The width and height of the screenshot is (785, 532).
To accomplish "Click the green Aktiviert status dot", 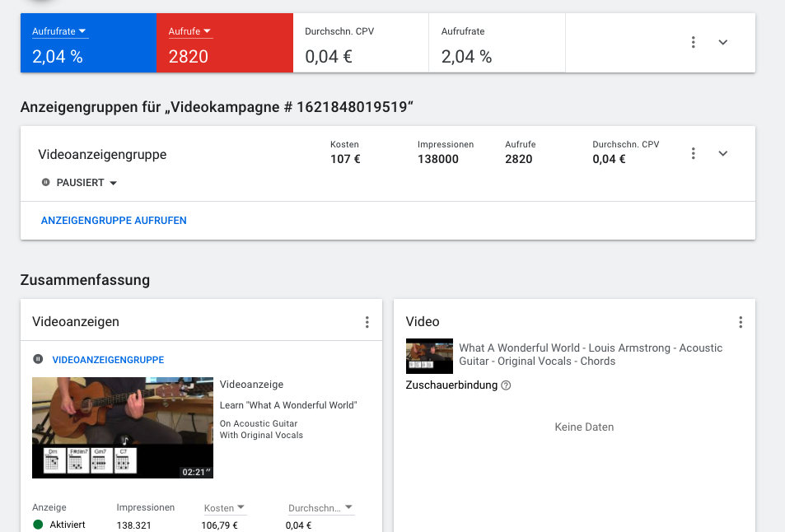I will (38, 525).
